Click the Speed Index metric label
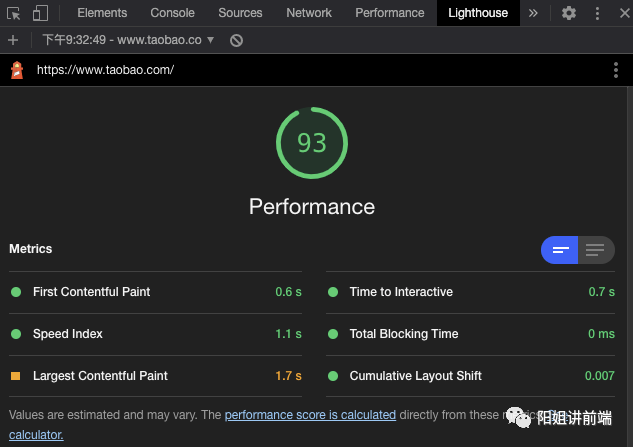Image resolution: width=633 pixels, height=447 pixels. pyautogui.click(x=67, y=334)
